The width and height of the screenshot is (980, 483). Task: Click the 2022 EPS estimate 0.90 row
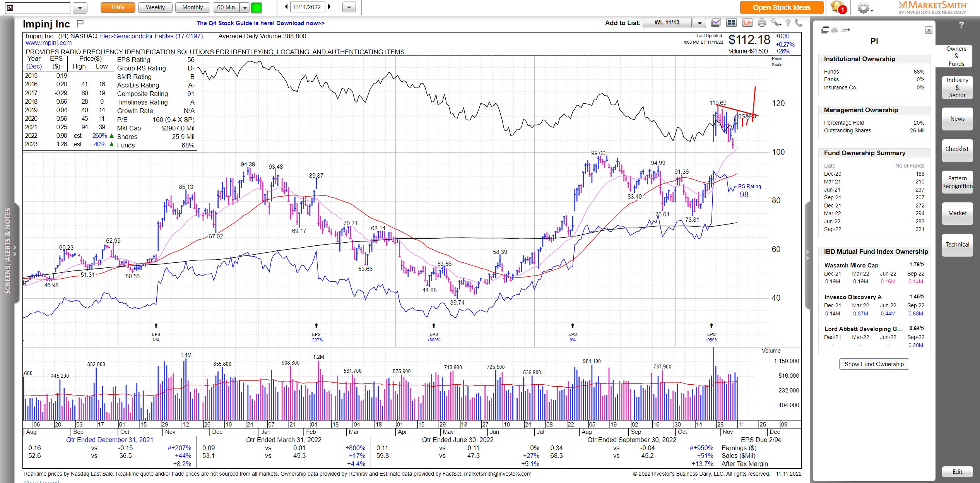pyautogui.click(x=68, y=135)
